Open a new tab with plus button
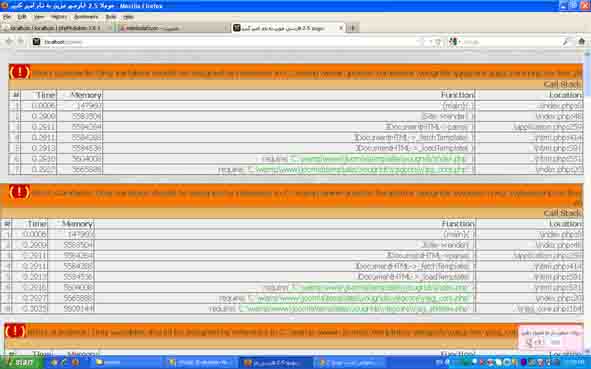Image resolution: width=591 pixels, height=369 pixels. 352,28
